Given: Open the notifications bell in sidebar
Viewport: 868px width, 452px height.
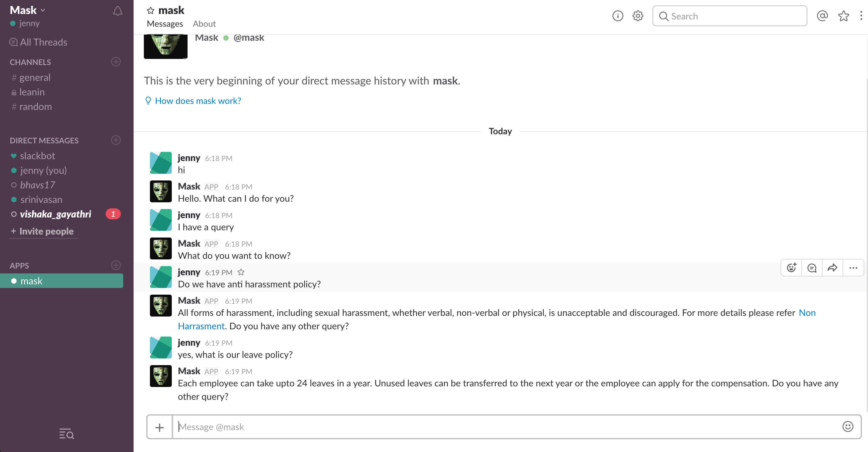Looking at the screenshot, I should 117,11.
